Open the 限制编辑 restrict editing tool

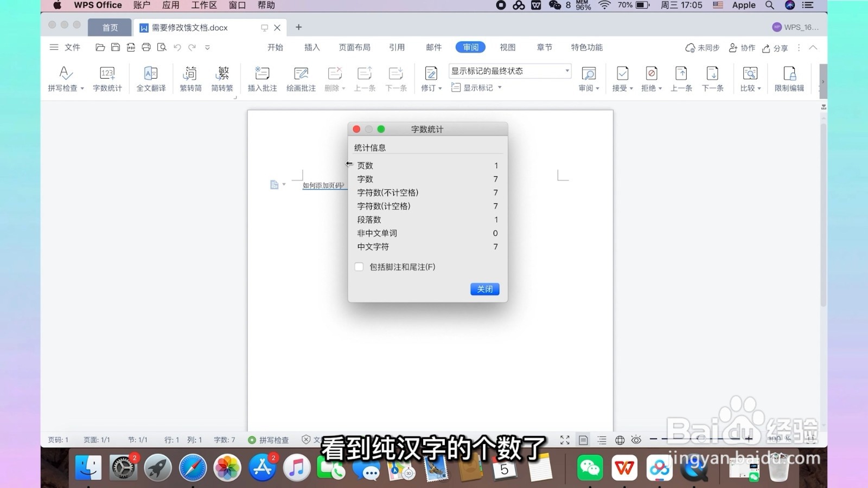coord(789,78)
